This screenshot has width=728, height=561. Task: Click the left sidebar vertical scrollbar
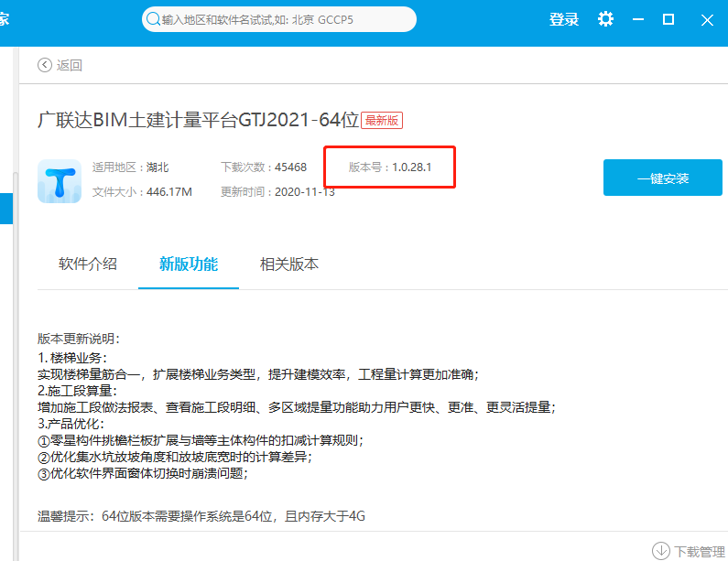tap(16, 367)
